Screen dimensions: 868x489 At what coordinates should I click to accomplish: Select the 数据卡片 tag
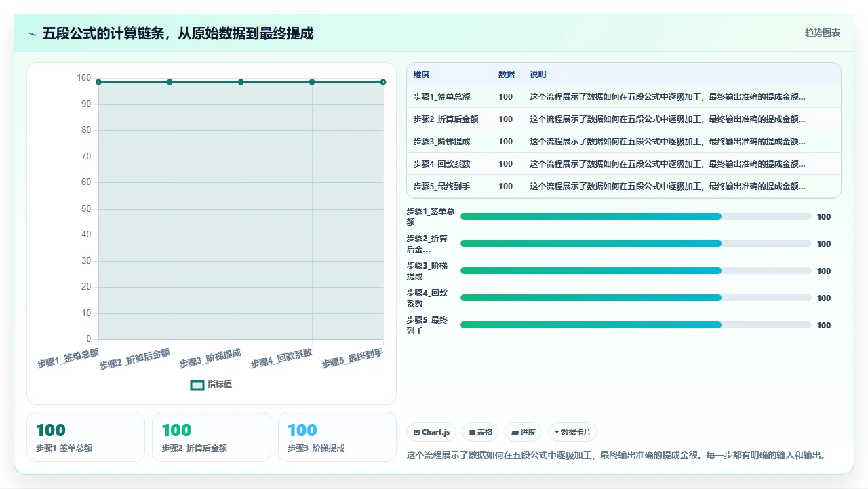(x=572, y=432)
